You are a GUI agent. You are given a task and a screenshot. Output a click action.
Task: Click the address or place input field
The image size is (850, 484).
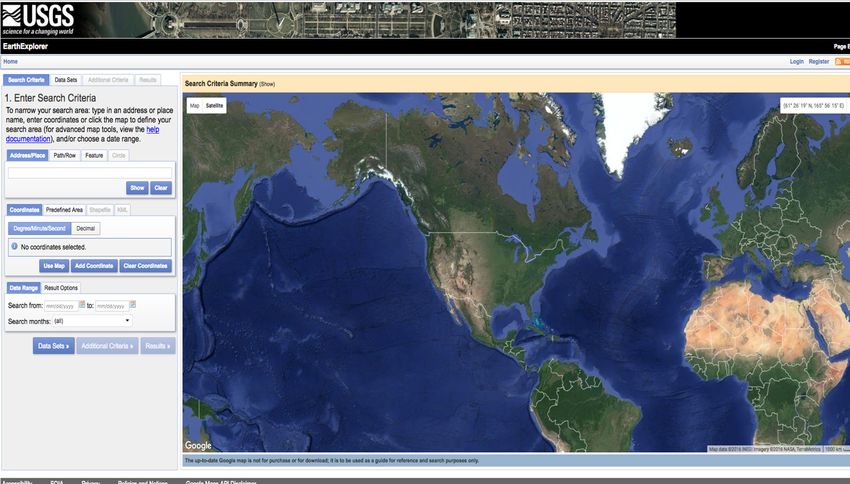tap(90, 173)
